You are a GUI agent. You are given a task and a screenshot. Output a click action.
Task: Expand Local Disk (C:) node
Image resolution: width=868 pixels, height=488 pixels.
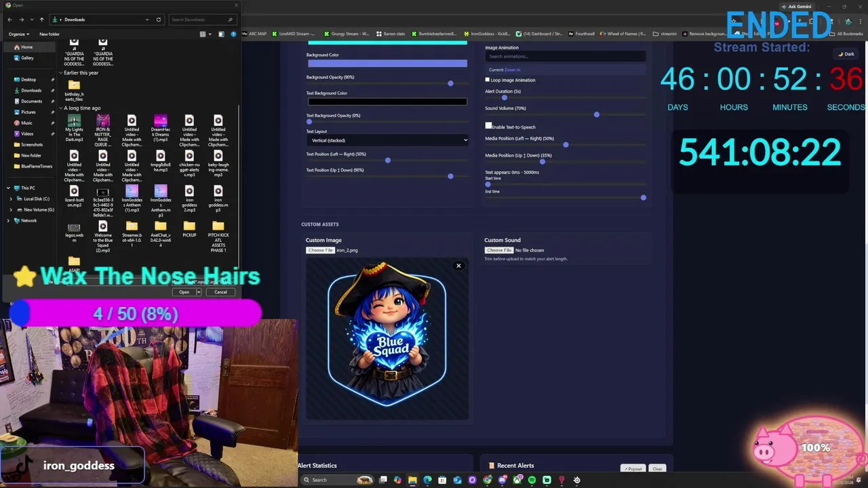(x=12, y=199)
